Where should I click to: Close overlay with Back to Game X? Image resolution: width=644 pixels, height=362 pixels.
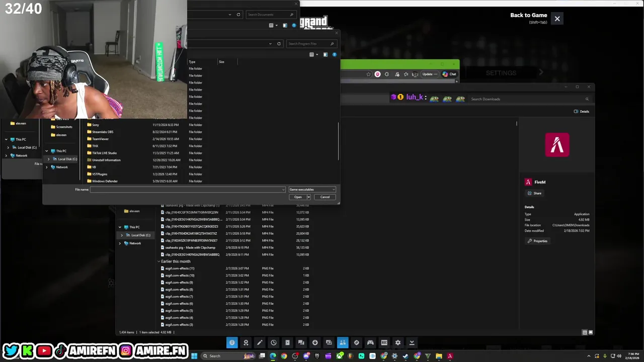coord(557,19)
